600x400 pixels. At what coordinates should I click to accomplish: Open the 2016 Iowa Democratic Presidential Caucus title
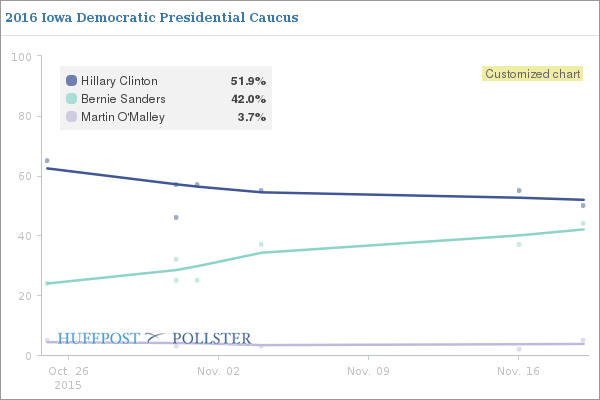[x=151, y=18]
